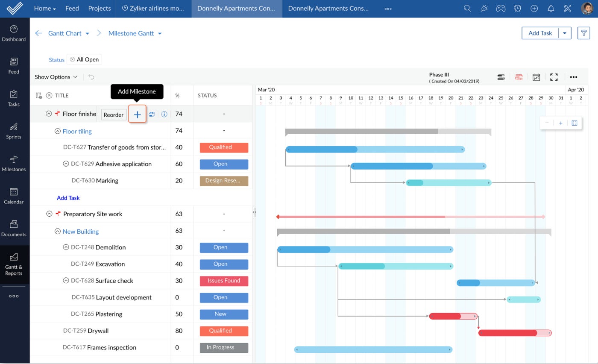Open the Floor tiling link
Viewport: 598px width, 364px height.
point(77,131)
